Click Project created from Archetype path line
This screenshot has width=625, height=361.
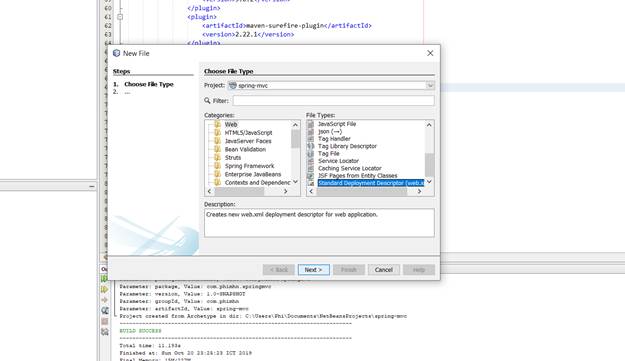[x=263, y=316]
